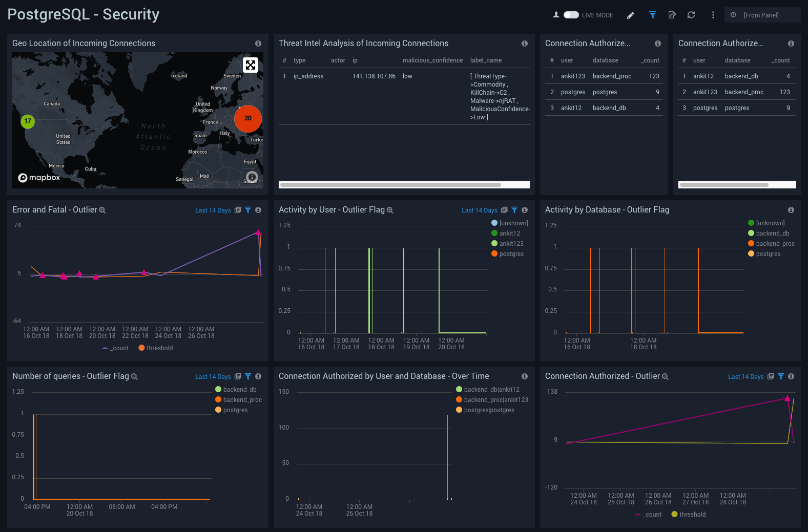Image resolution: width=808 pixels, height=532 pixels.
Task: Open the From Panel time range selector
Action: (x=762, y=15)
